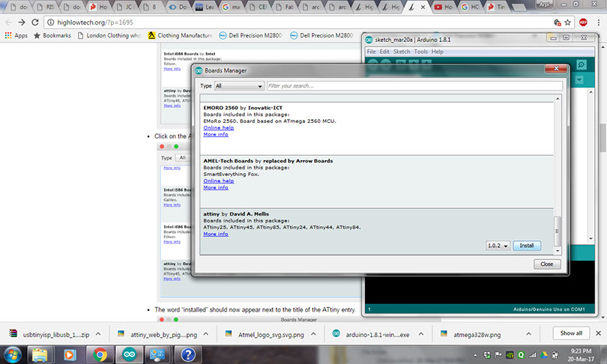Open Action Center flag icon
Image resolution: width=607 pixels, height=364 pixels.
(498, 355)
